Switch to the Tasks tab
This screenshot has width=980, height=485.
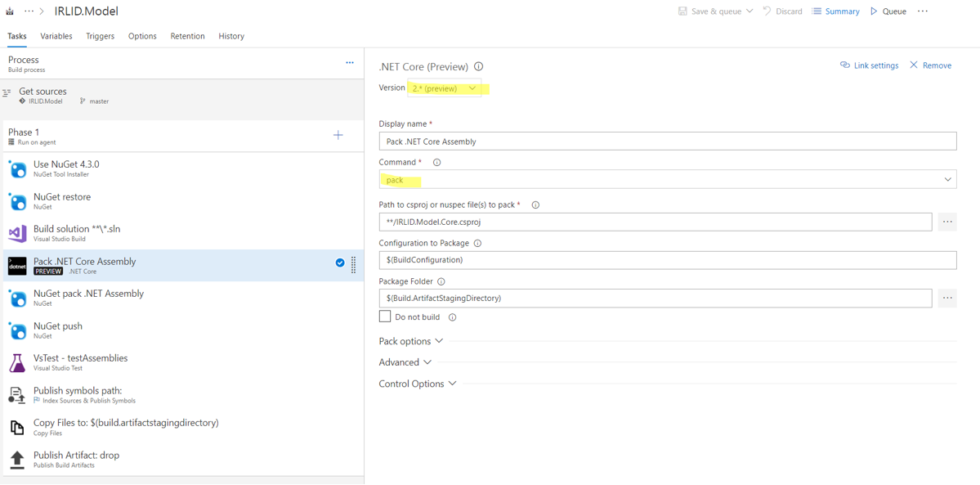[x=17, y=36]
